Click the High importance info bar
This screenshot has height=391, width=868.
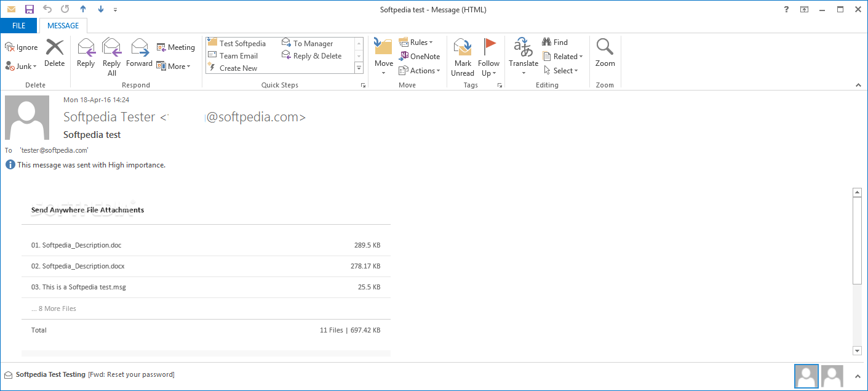point(86,164)
